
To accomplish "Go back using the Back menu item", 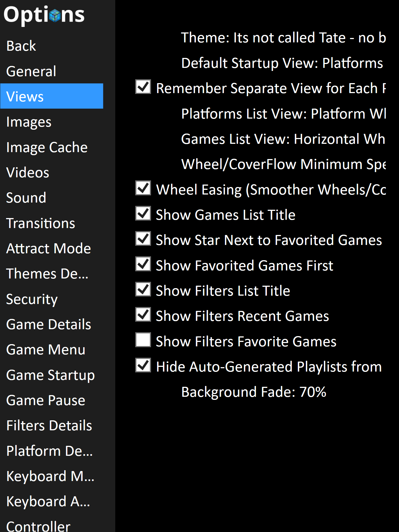I will tap(21, 46).
